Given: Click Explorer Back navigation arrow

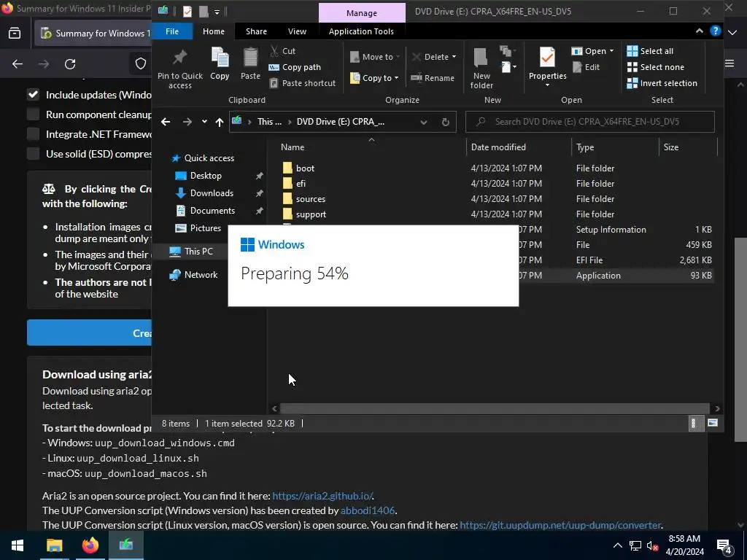Looking at the screenshot, I should (166, 122).
